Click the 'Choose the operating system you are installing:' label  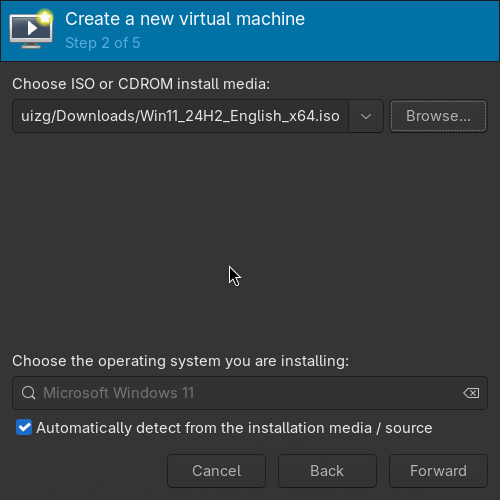[181, 361]
